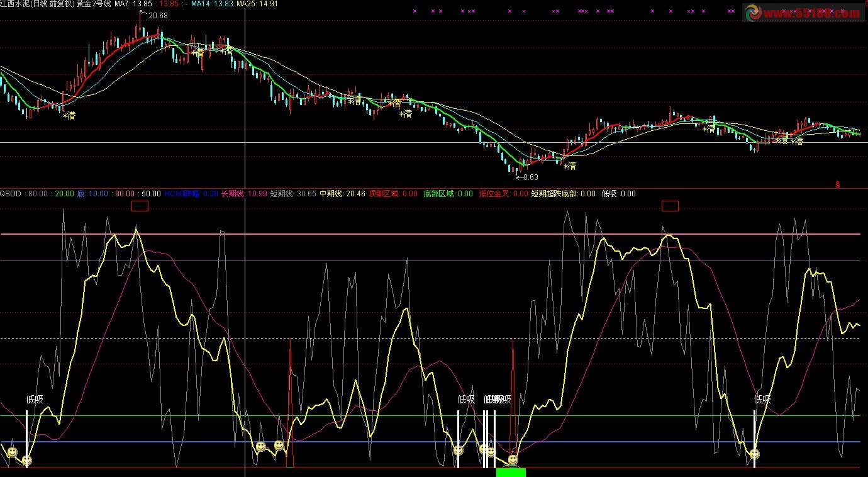The width and height of the screenshot is (868, 477).
Task: Click the 江西水泥 stock title
Action: pos(16,4)
